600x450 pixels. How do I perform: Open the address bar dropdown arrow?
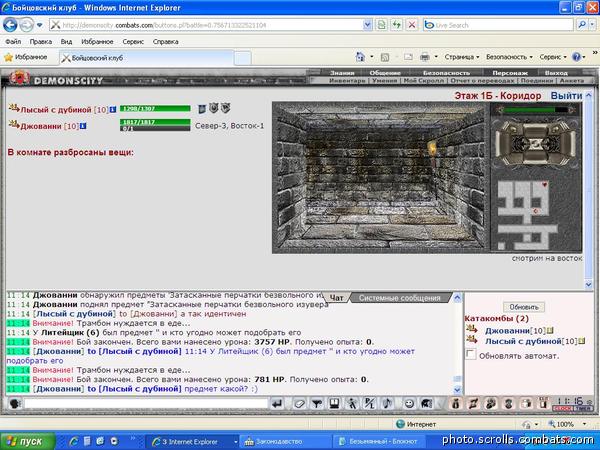(367, 25)
